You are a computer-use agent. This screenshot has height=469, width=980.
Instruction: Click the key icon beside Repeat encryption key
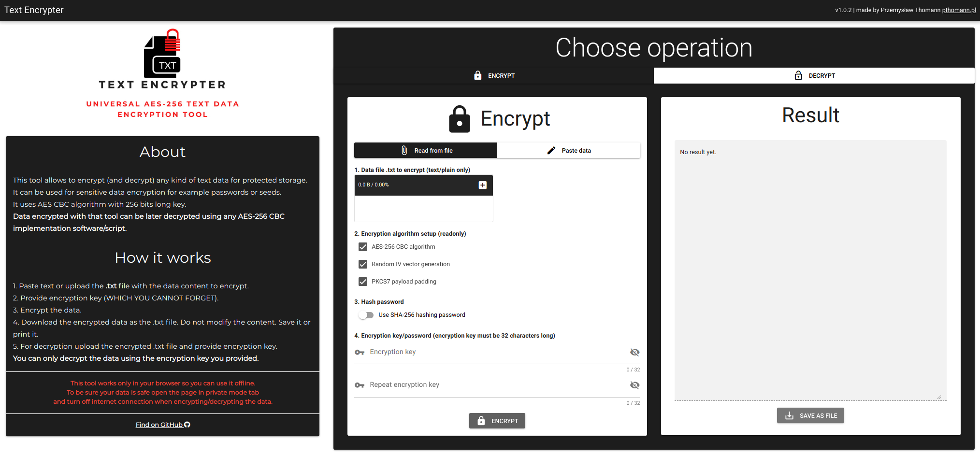point(360,385)
